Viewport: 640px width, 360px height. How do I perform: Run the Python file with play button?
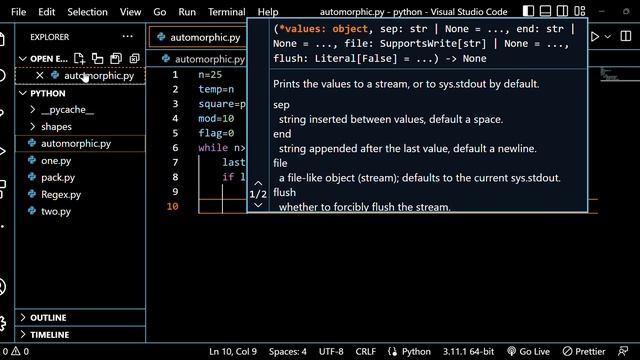(595, 37)
